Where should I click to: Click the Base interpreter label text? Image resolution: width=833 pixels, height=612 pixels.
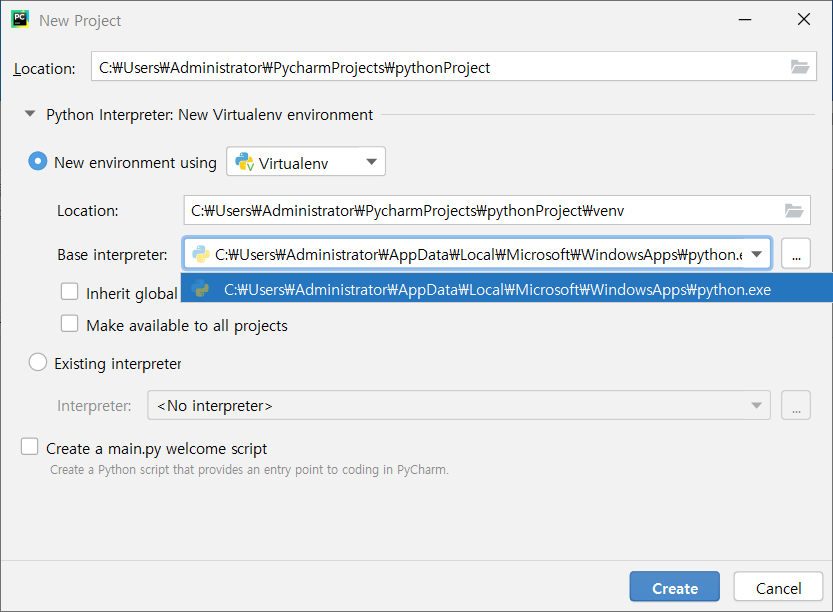(112, 255)
